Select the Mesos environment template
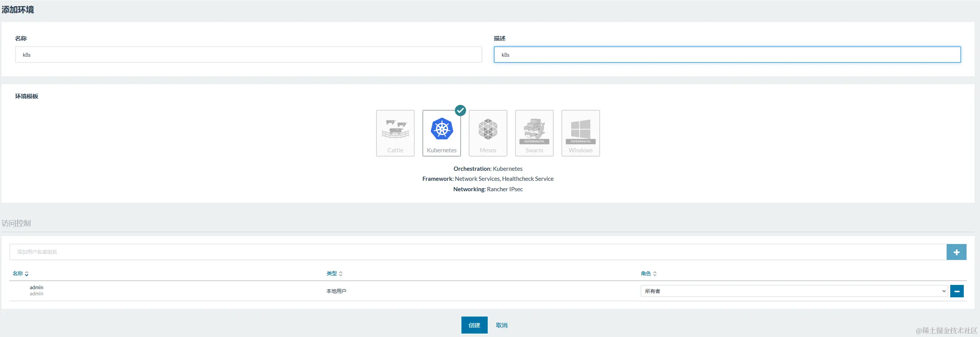Image resolution: width=980 pixels, height=337 pixels. coord(488,133)
